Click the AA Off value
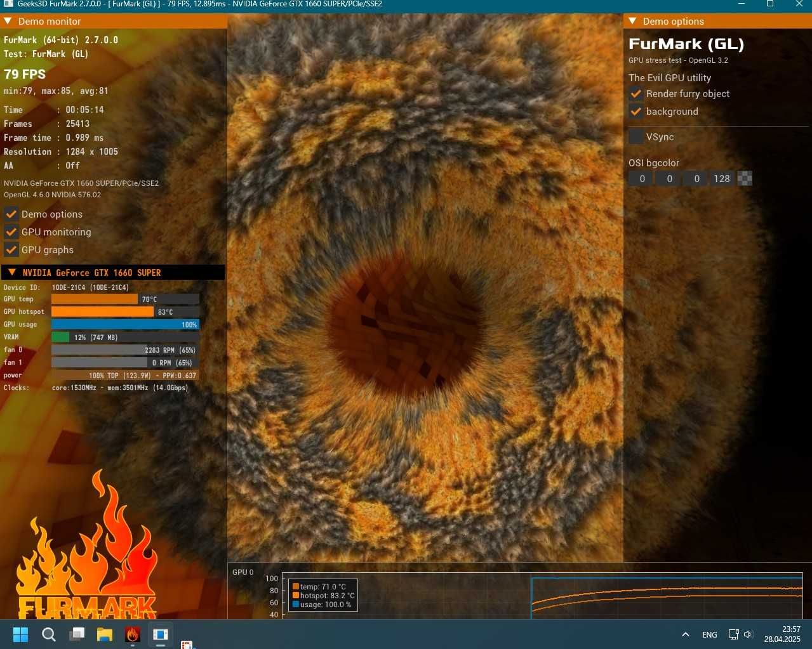 pyautogui.click(x=72, y=166)
